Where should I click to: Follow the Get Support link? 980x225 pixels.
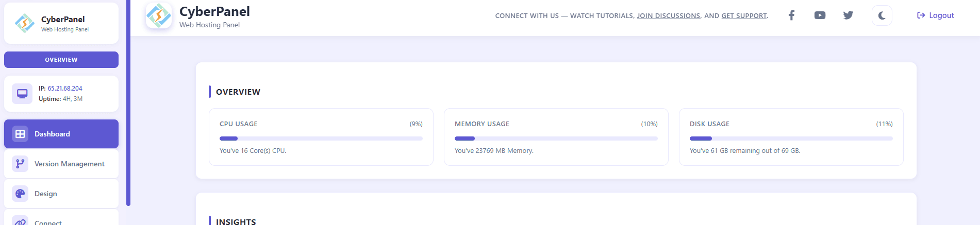744,16
